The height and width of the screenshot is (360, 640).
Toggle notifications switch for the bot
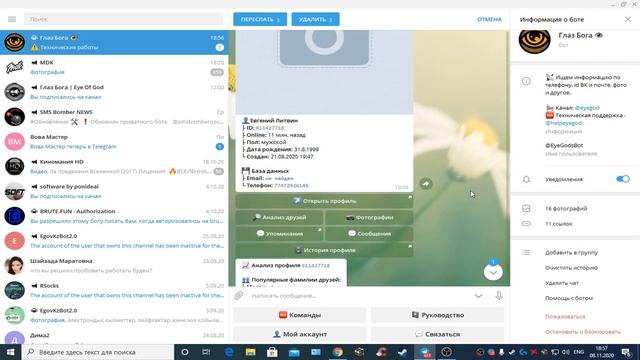point(623,179)
